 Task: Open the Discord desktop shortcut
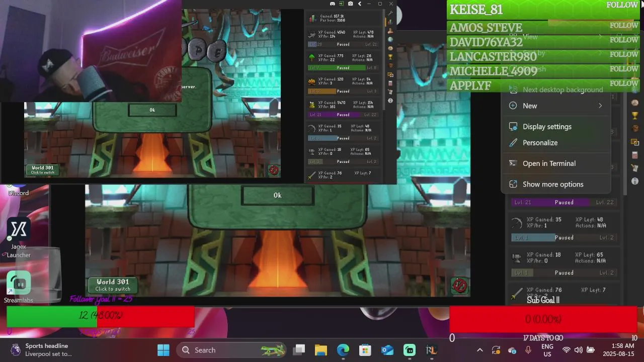point(18,190)
